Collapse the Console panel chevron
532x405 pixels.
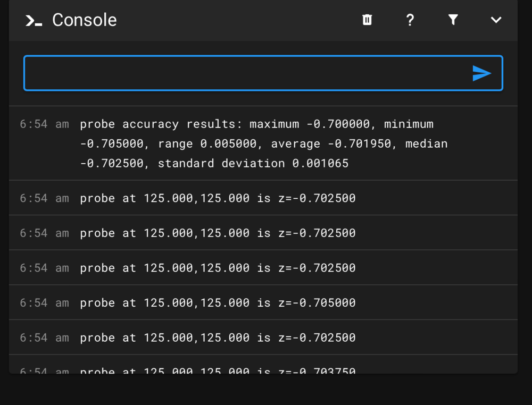496,20
